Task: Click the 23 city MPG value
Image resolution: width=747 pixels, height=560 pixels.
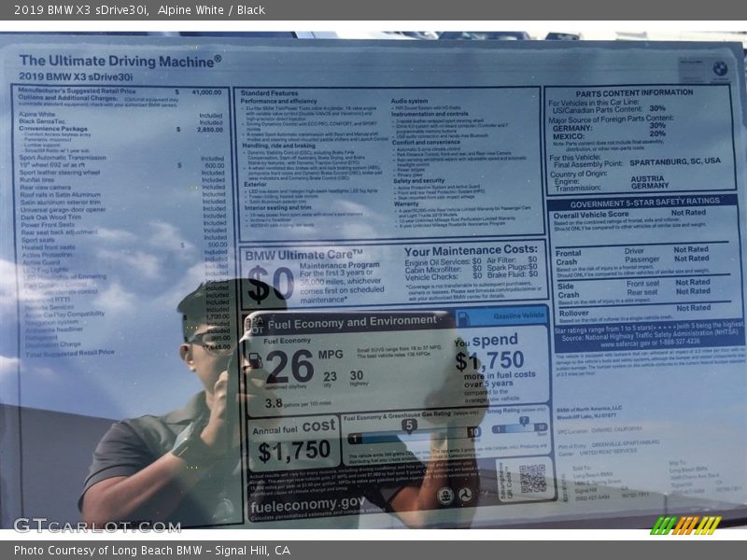Action: pyautogui.click(x=330, y=377)
